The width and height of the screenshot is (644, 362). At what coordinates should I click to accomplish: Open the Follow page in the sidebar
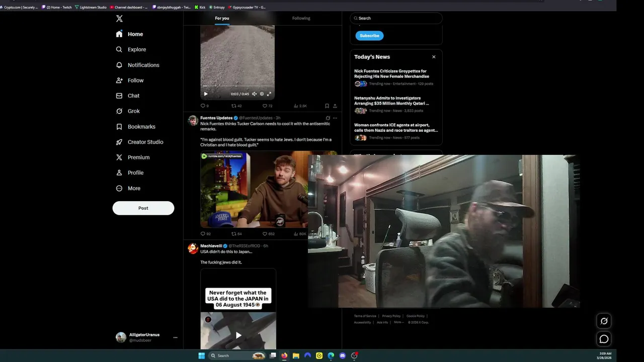coord(129,80)
